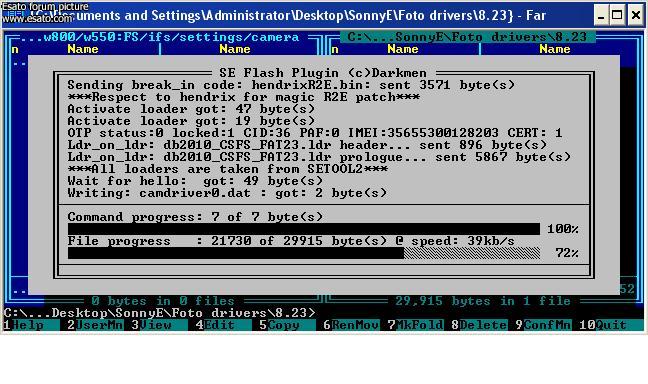Click 'Command progress: 7 of 7 byte(s)' label
The width and height of the screenshot is (648, 384).
click(x=195, y=217)
